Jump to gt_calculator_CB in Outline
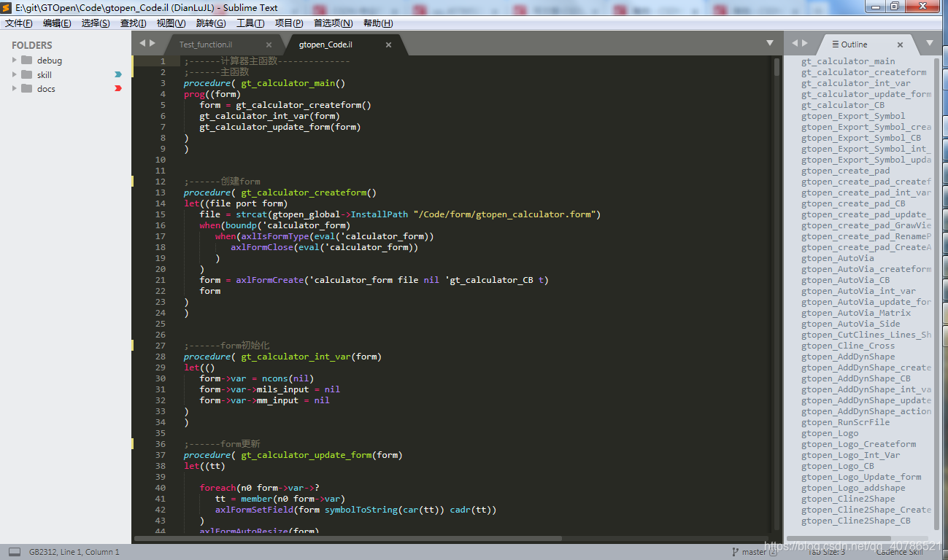The height and width of the screenshot is (560, 948). 843,105
